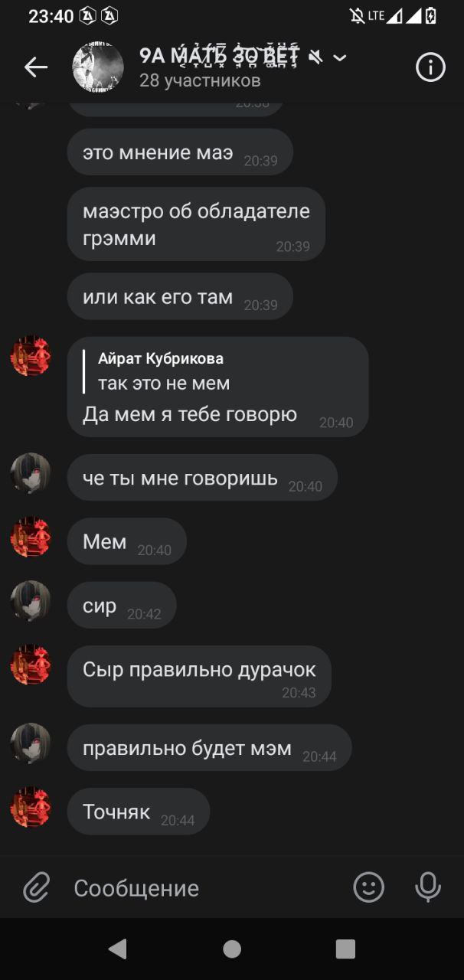Open the emoji smiley picker
The height and width of the screenshot is (980, 464).
pyautogui.click(x=368, y=887)
